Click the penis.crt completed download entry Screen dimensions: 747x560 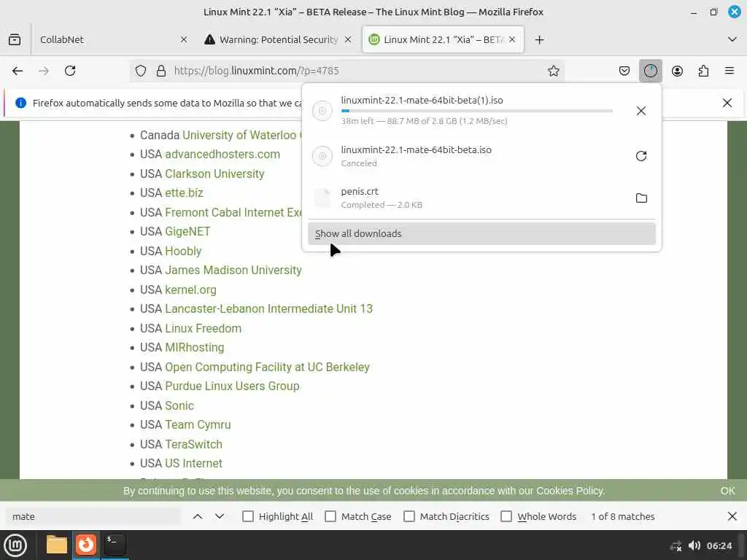point(481,198)
